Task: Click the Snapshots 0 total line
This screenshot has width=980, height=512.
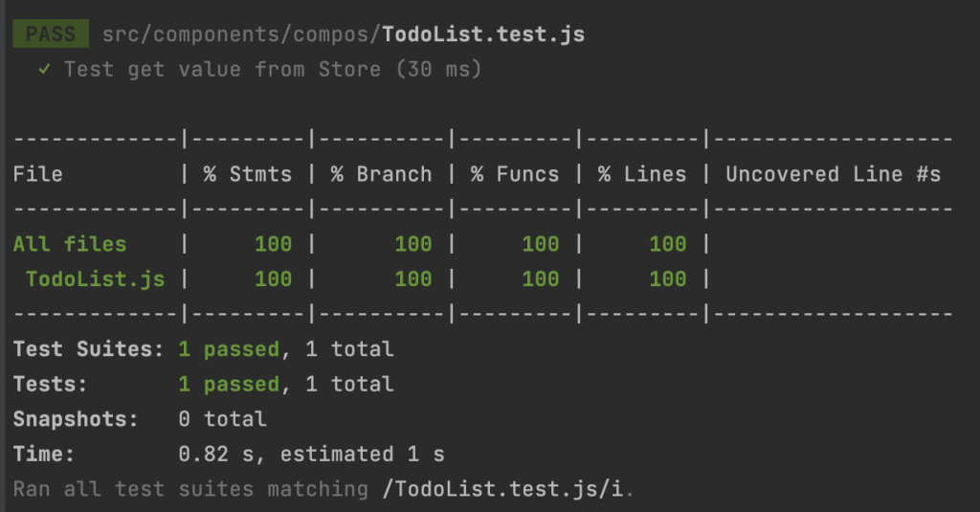Action: 140,419
